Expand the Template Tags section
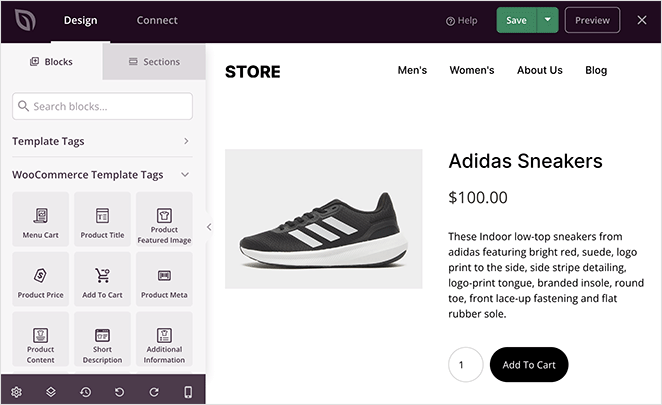The width and height of the screenshot is (662, 405). 102,141
